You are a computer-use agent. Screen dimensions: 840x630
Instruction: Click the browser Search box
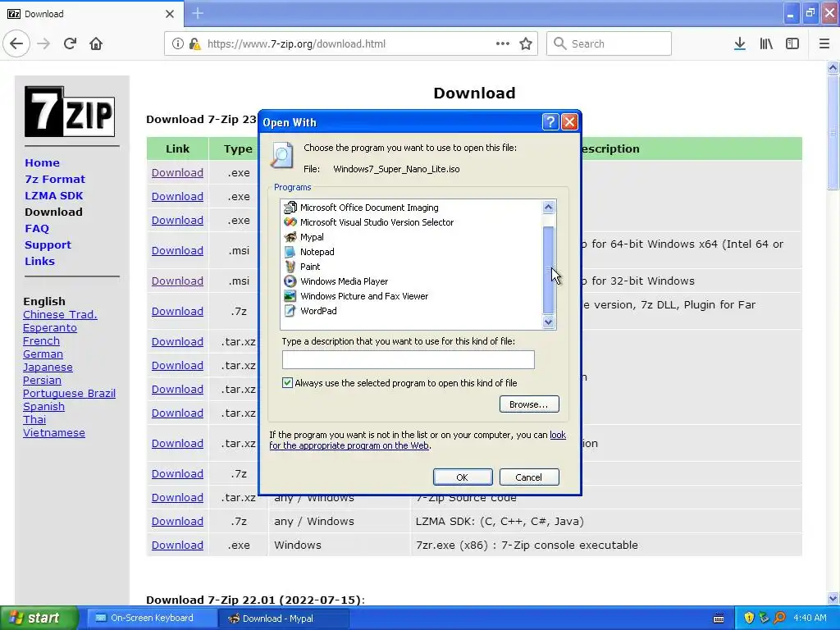coord(609,43)
